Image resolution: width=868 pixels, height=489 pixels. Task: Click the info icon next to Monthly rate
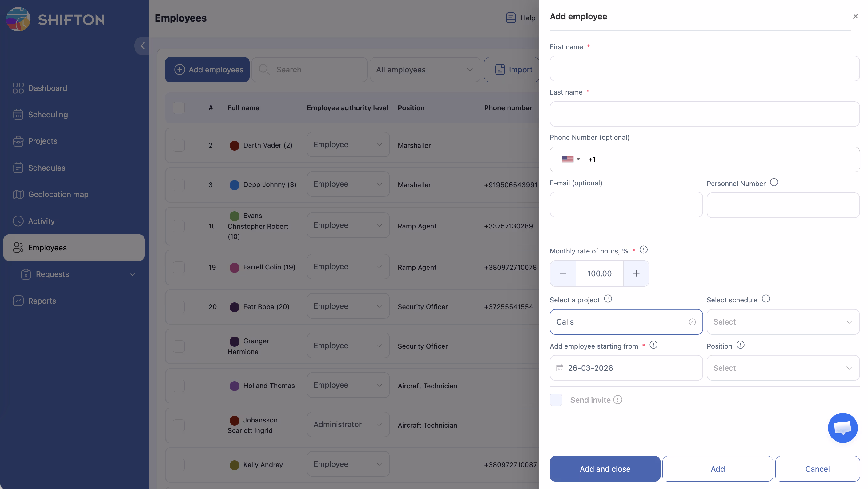(x=643, y=250)
